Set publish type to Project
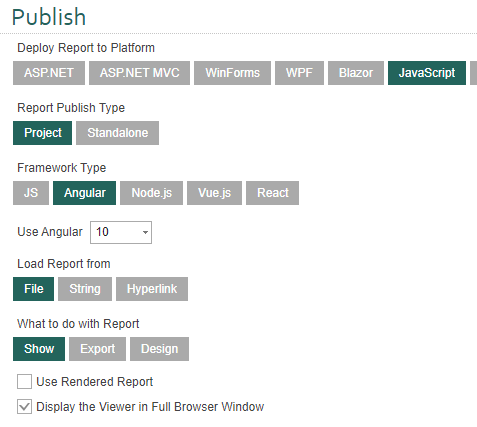Screen dimensions: 477x427 pyautogui.click(x=42, y=133)
